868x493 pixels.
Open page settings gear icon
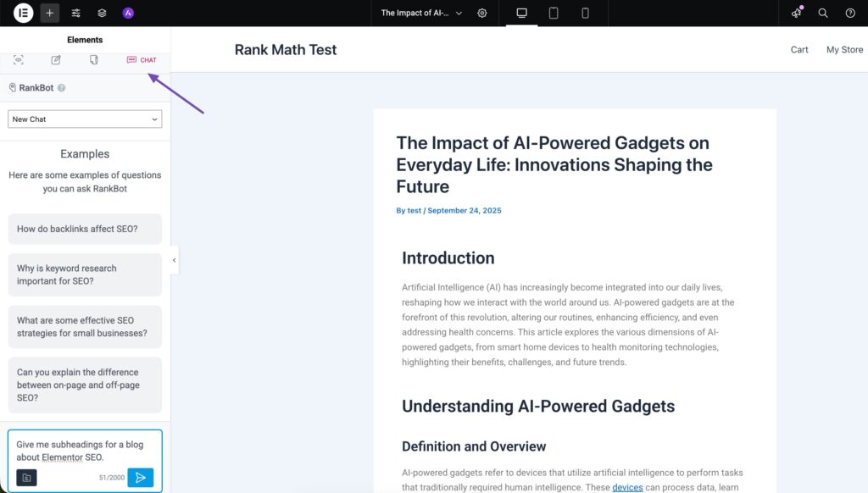coord(482,13)
